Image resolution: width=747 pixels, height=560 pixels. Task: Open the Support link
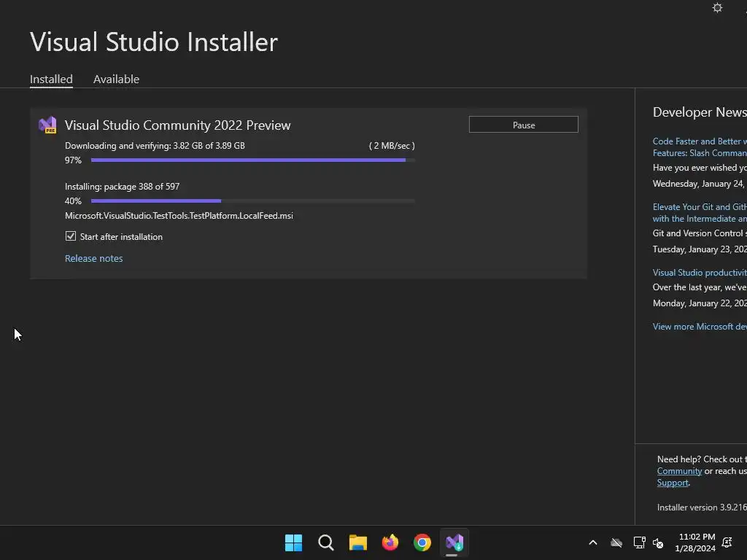673,483
